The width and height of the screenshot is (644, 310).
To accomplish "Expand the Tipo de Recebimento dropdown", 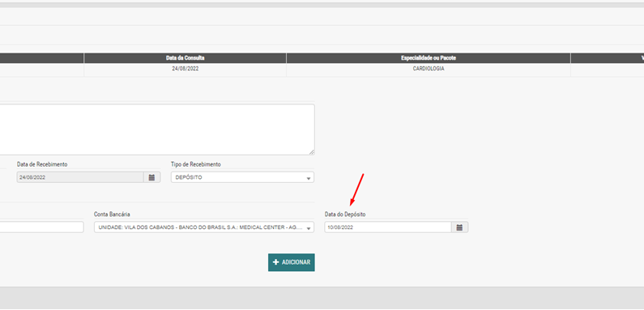I will (242, 177).
